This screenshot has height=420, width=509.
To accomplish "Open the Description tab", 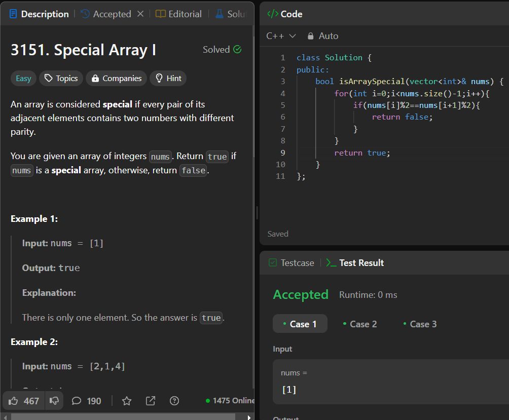I will [x=39, y=14].
